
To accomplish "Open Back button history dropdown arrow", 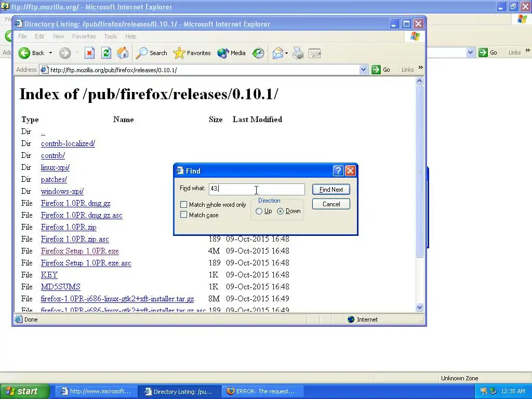I will (x=50, y=53).
